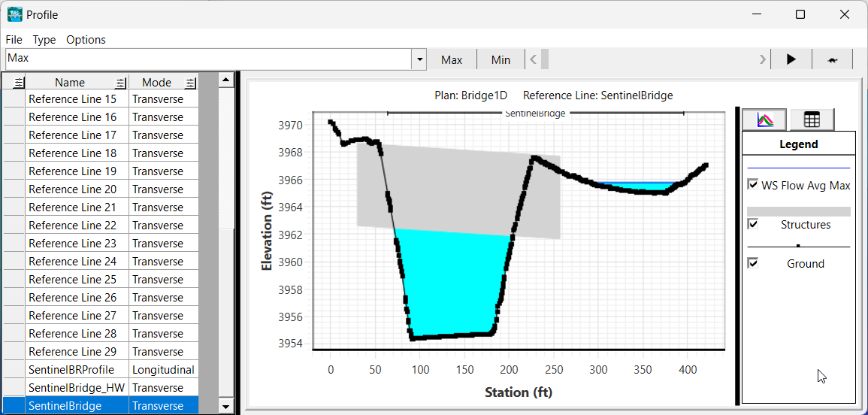Image resolution: width=868 pixels, height=415 pixels.
Task: Click the list scroll-up arrow
Action: [225, 79]
